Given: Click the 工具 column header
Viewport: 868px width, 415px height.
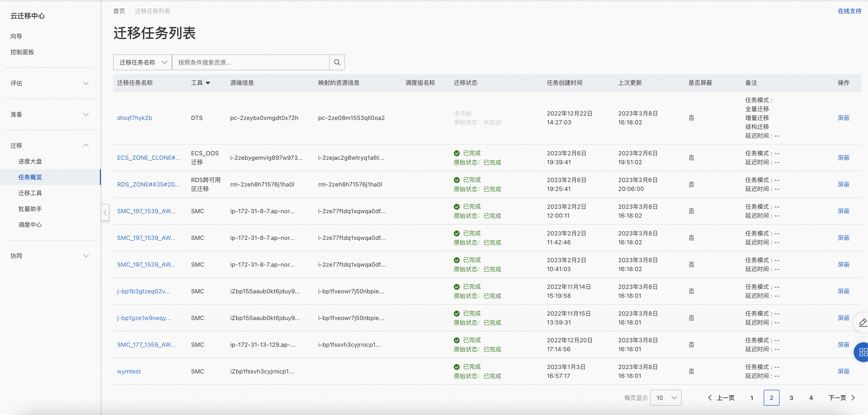Looking at the screenshot, I should pyautogui.click(x=197, y=83).
